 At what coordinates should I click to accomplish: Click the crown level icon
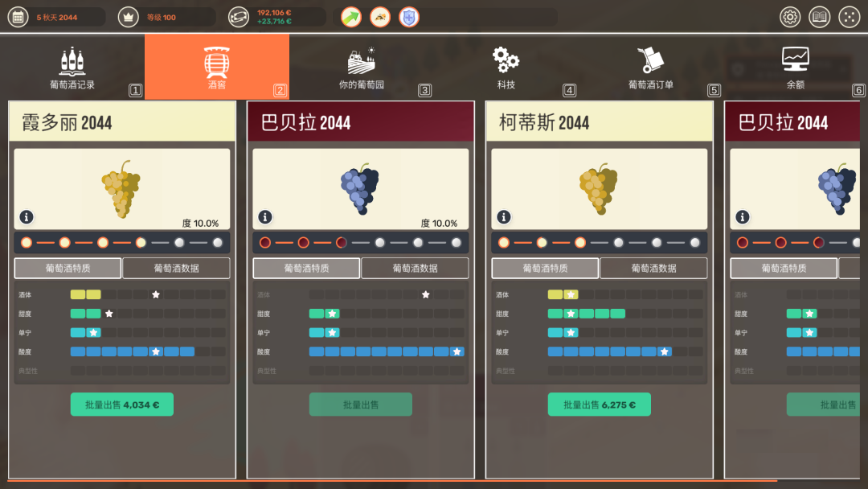point(128,17)
